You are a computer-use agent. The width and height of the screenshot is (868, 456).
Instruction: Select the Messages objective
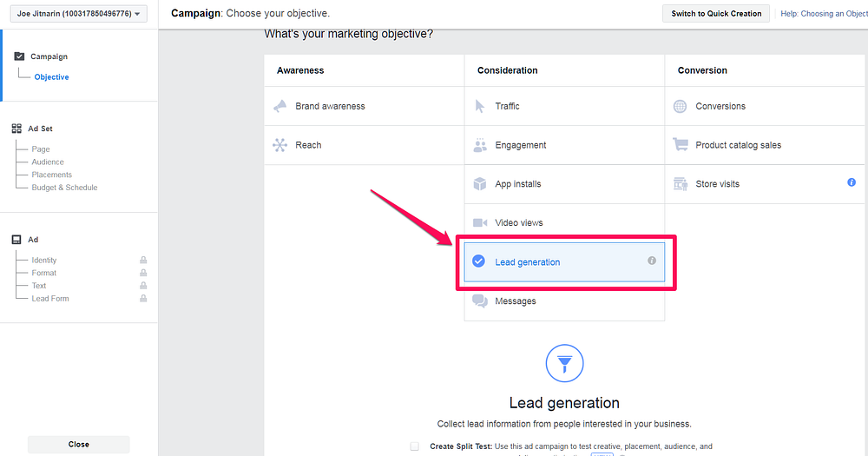click(x=565, y=301)
